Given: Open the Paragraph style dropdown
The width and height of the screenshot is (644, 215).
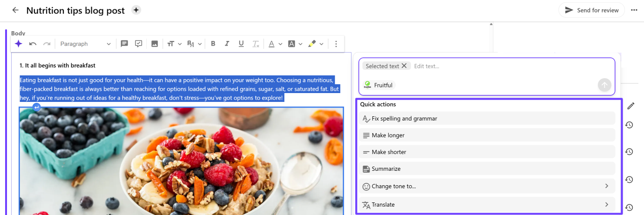Looking at the screenshot, I should [x=85, y=44].
